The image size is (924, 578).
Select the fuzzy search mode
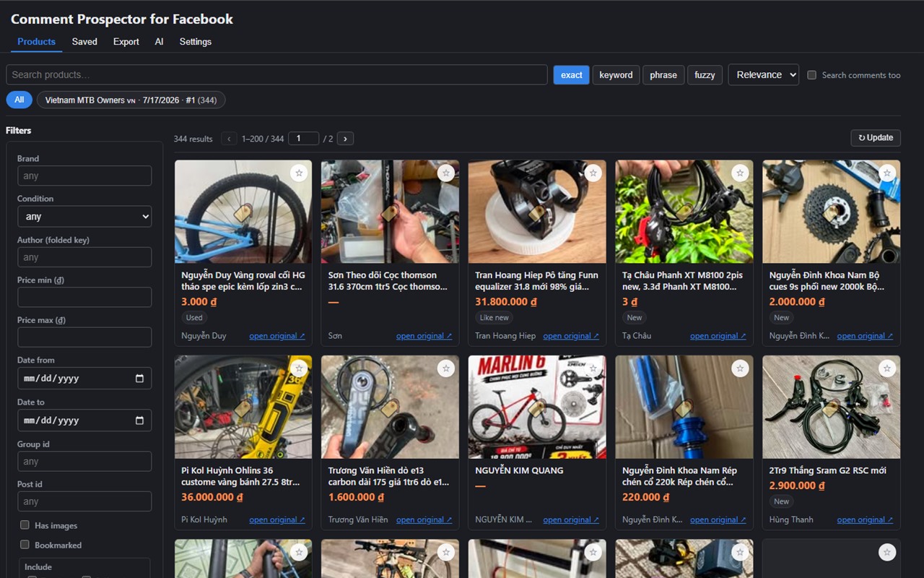705,75
